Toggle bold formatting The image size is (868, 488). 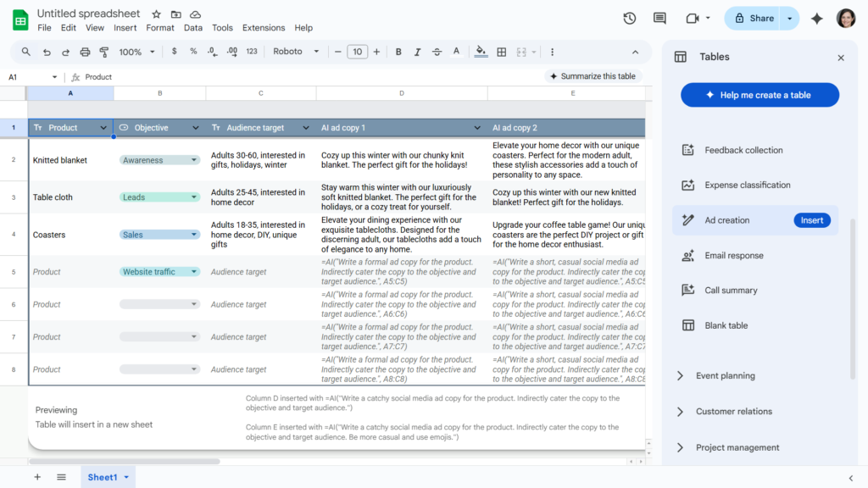click(396, 52)
